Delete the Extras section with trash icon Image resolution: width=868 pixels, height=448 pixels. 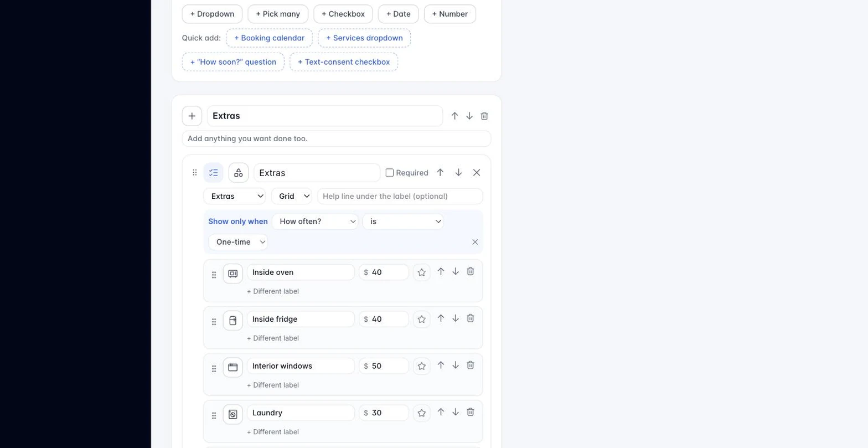tap(484, 116)
